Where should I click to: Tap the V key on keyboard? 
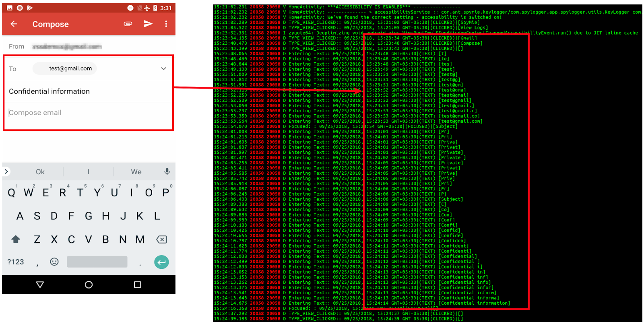[89, 239]
